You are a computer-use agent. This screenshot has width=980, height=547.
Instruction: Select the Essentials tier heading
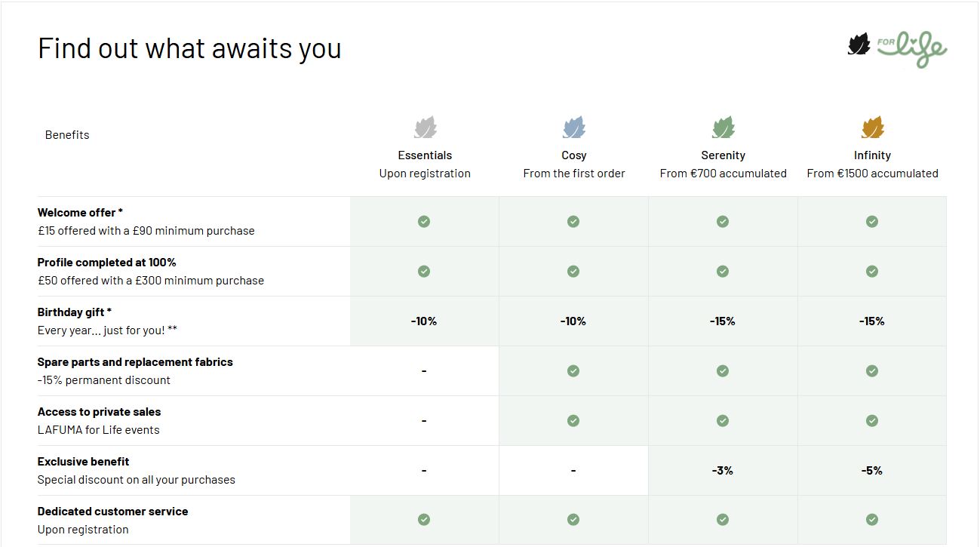(x=425, y=155)
